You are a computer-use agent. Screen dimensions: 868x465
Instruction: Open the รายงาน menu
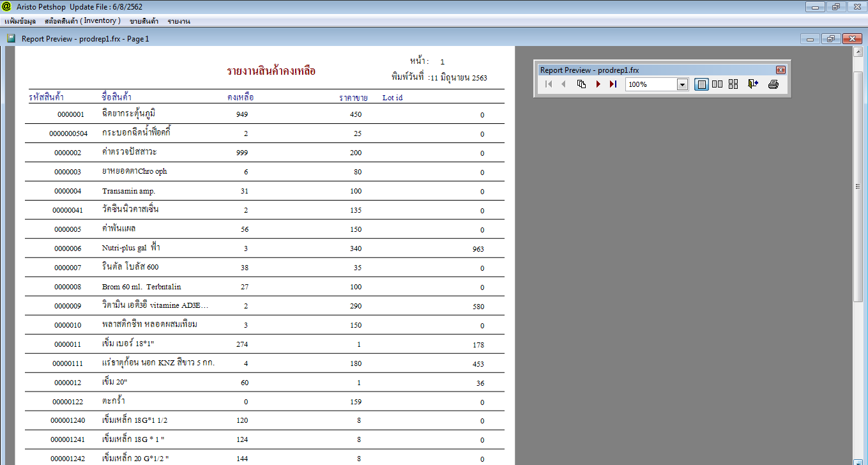click(x=179, y=21)
